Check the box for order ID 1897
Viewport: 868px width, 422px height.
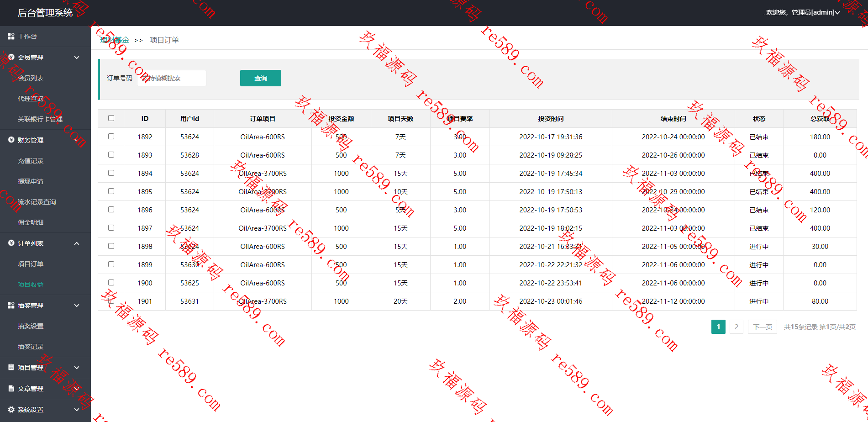point(111,228)
